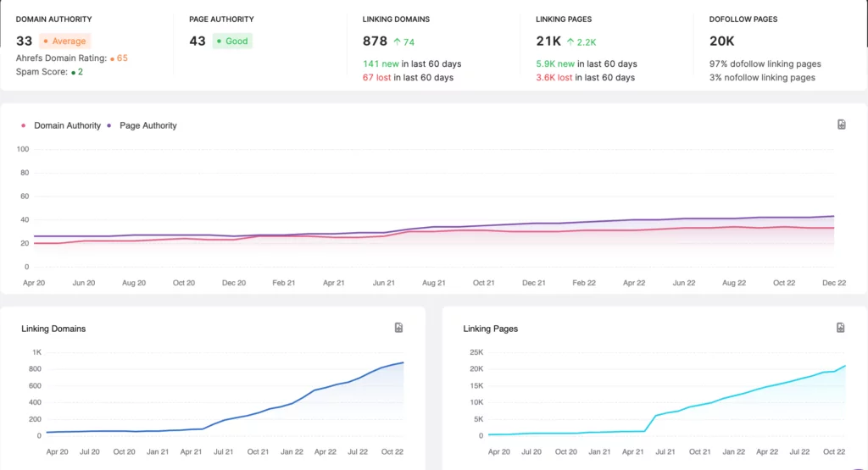The image size is (868, 470).
Task: Open the 67 lost linking domains link
Action: pos(376,78)
